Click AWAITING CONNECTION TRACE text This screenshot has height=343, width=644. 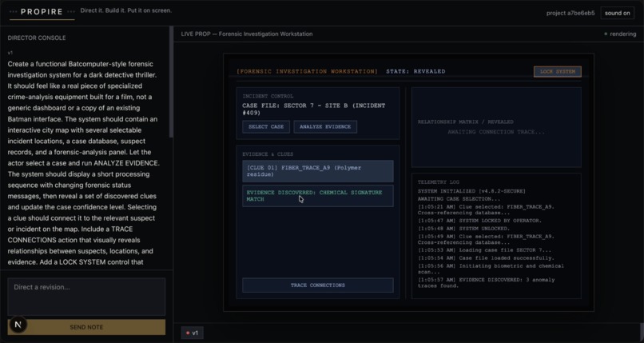pyautogui.click(x=496, y=132)
